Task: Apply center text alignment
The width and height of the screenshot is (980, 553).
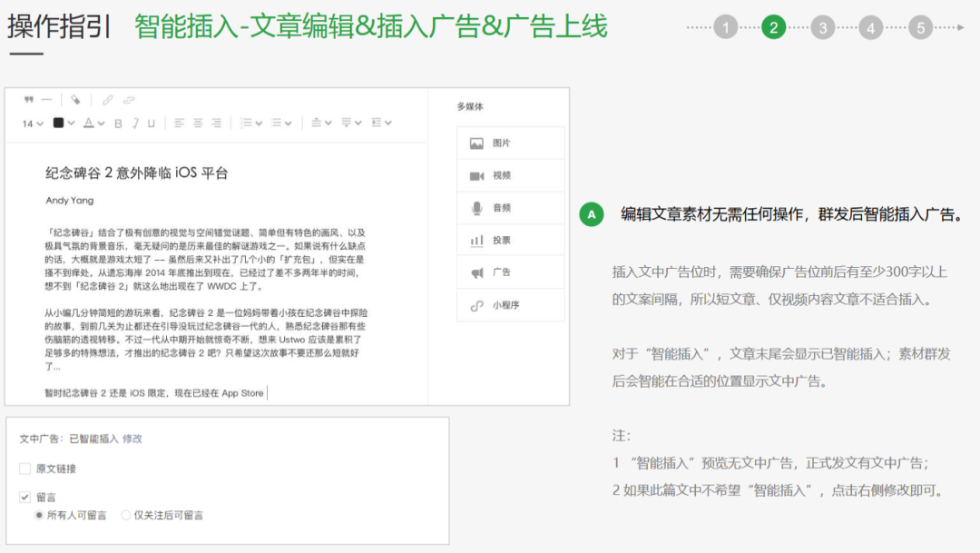Action: point(198,122)
